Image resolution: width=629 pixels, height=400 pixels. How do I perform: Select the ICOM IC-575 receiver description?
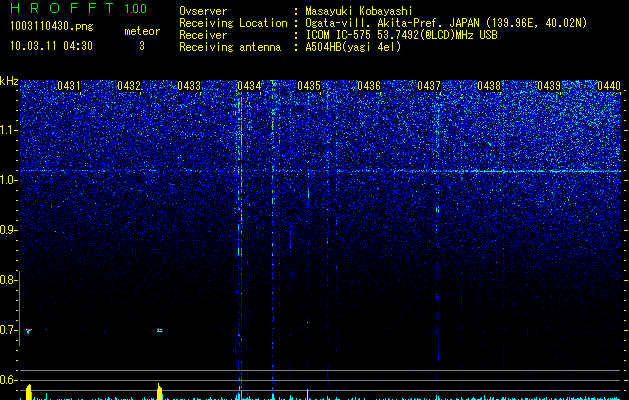tap(401, 35)
